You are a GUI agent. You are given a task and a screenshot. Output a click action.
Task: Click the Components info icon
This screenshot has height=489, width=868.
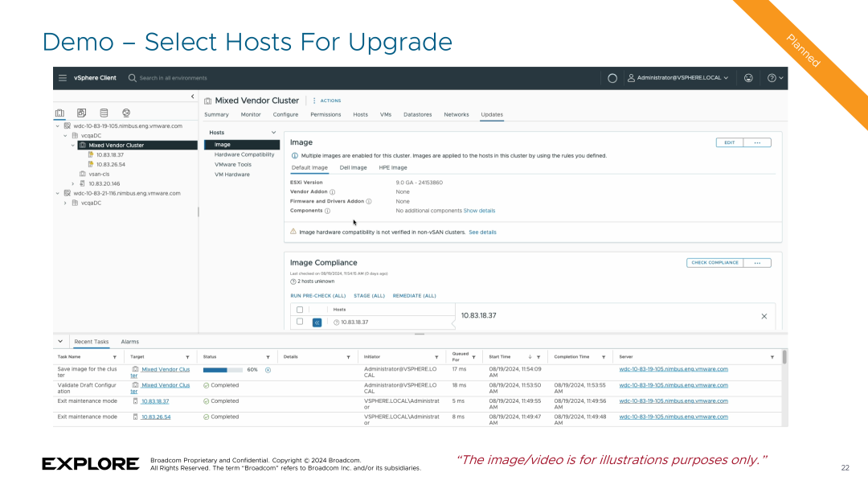pyautogui.click(x=327, y=211)
